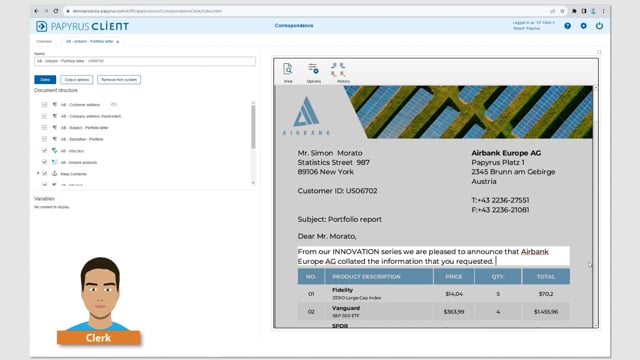This screenshot has height=360, width=640.
Task: Click the Customer ID: US06702 line
Action: coord(337,191)
